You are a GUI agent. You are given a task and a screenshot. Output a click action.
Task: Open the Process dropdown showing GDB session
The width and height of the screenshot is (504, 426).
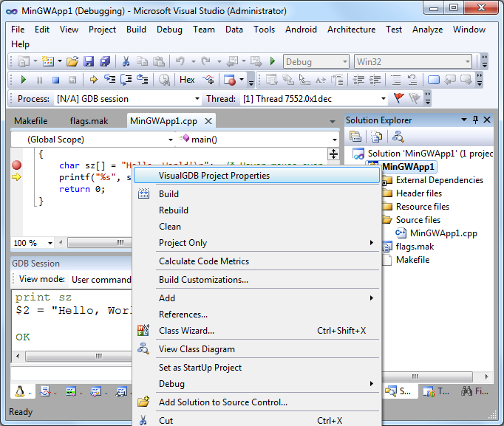197,98
